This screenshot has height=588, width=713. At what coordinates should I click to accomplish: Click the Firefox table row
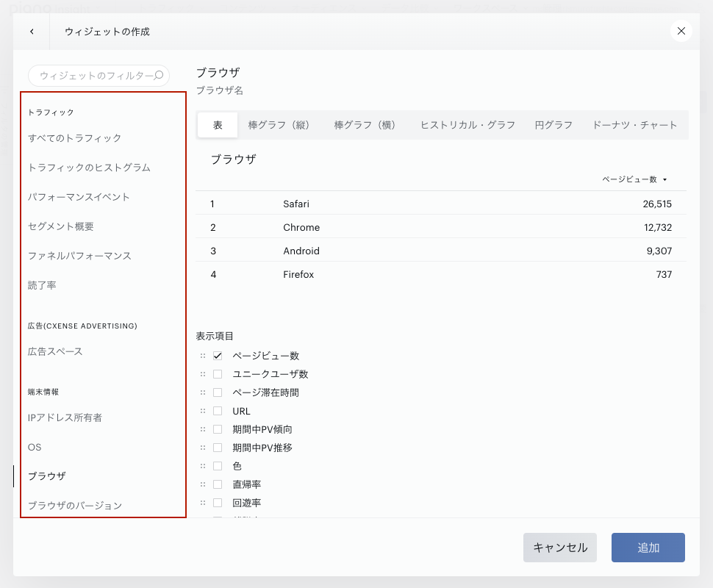click(440, 275)
